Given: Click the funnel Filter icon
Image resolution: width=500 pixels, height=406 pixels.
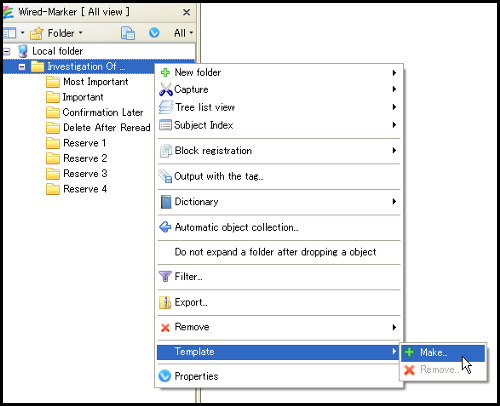Looking at the screenshot, I should (x=165, y=276).
